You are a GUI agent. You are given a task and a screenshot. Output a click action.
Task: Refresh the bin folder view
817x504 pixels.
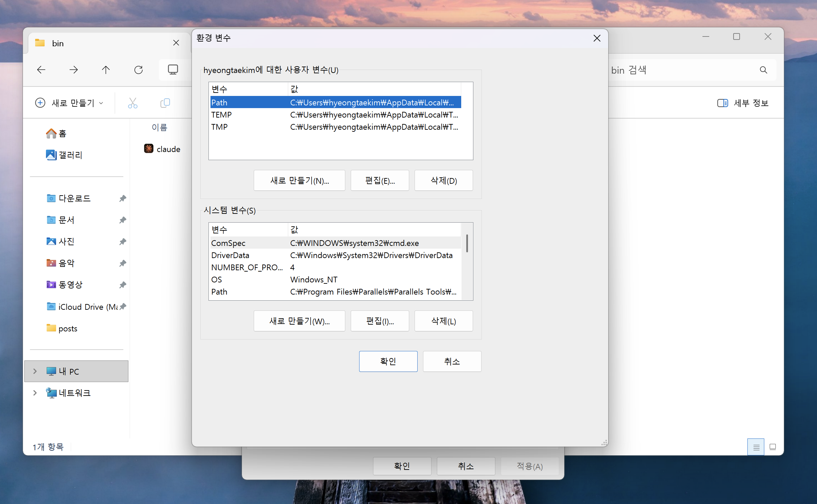tap(139, 70)
